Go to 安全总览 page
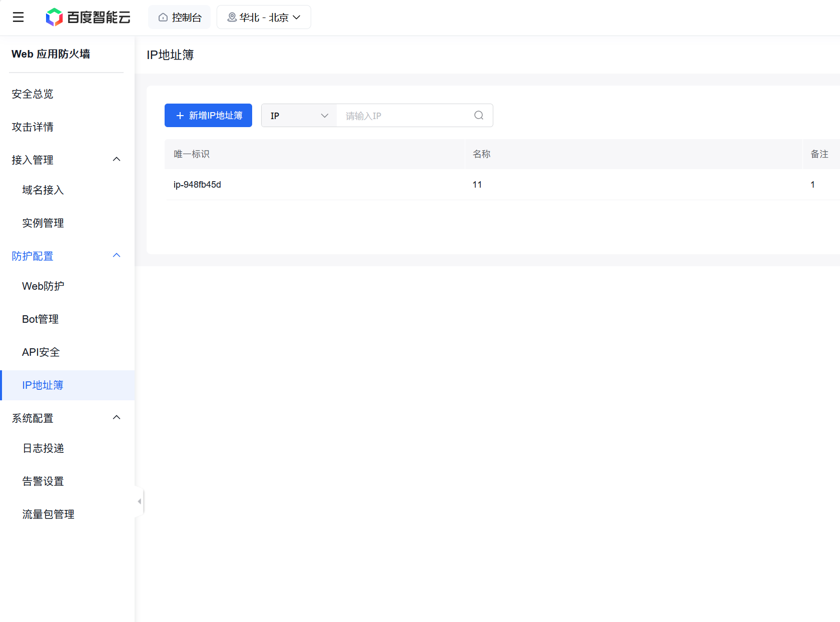 [x=33, y=94]
